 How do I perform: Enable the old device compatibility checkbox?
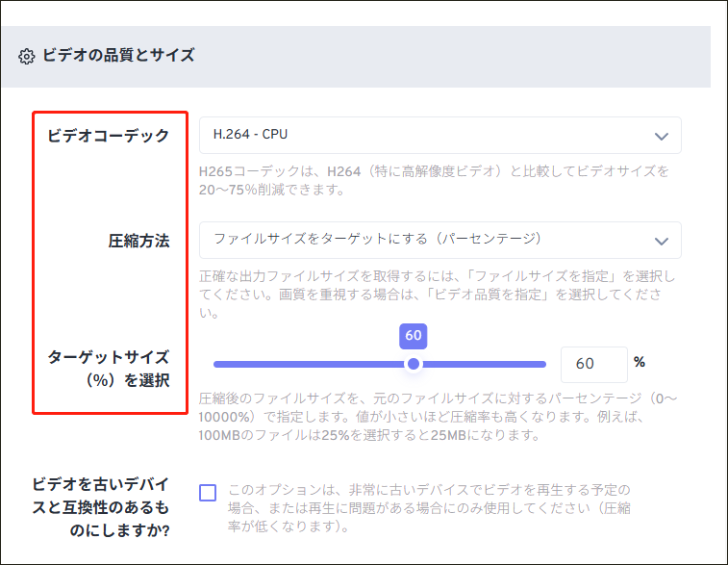(208, 493)
